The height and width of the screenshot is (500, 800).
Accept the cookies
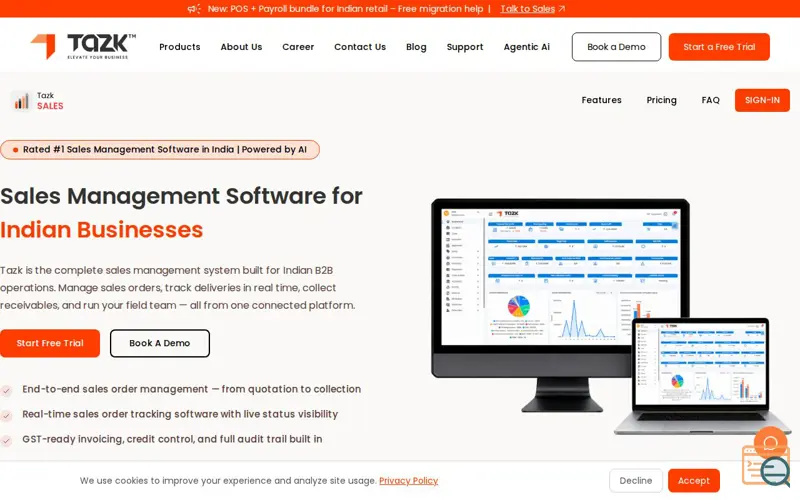coord(693,481)
